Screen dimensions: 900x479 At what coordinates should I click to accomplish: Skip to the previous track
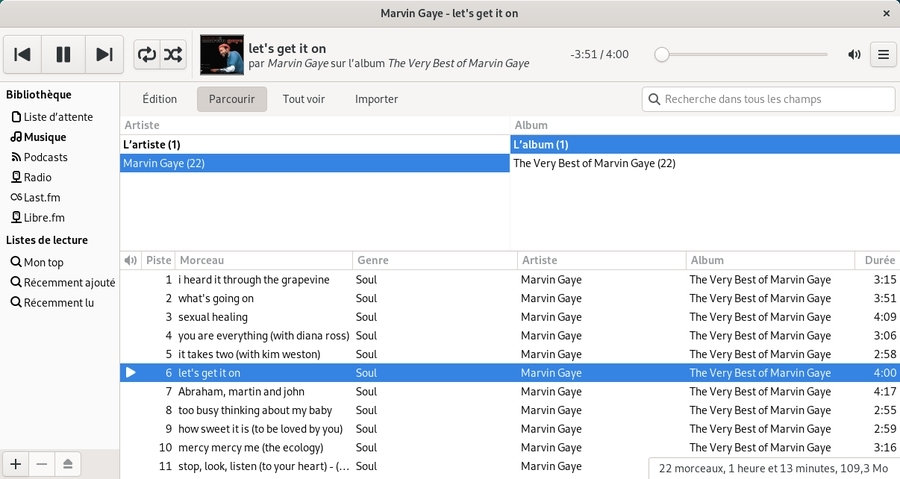[x=23, y=54]
